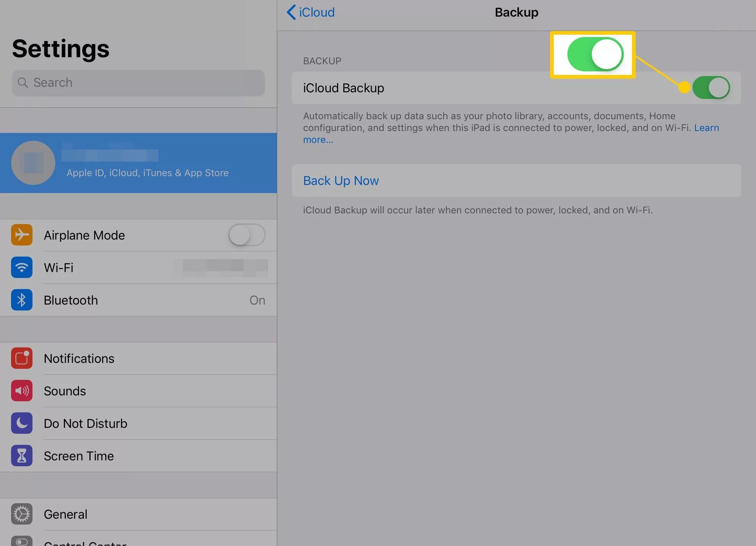Click the Settings search field

(138, 83)
